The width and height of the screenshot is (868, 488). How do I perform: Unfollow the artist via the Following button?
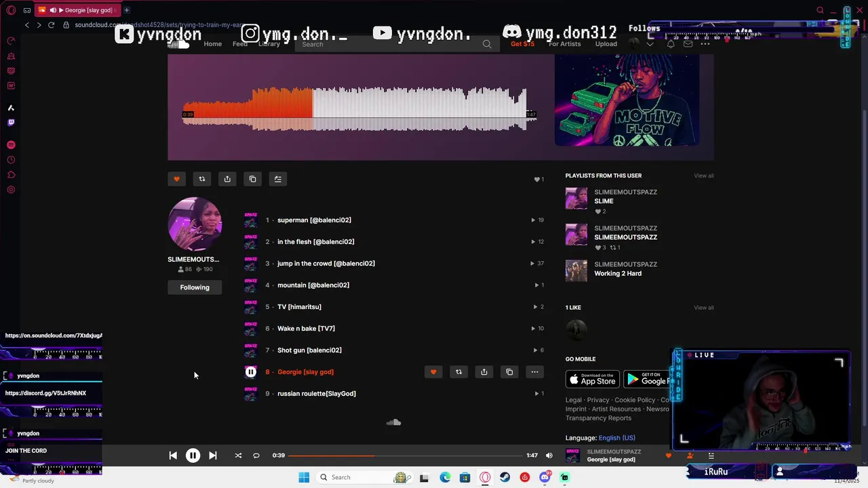195,287
